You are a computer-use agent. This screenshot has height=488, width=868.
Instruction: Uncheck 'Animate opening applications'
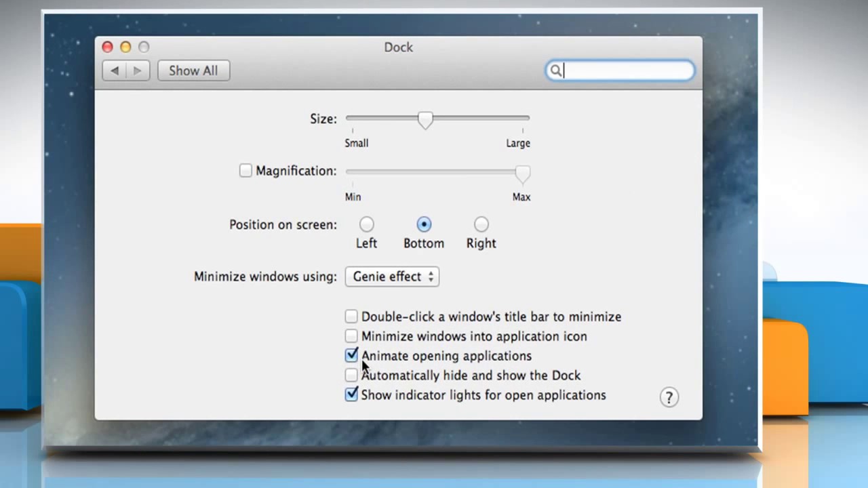351,355
